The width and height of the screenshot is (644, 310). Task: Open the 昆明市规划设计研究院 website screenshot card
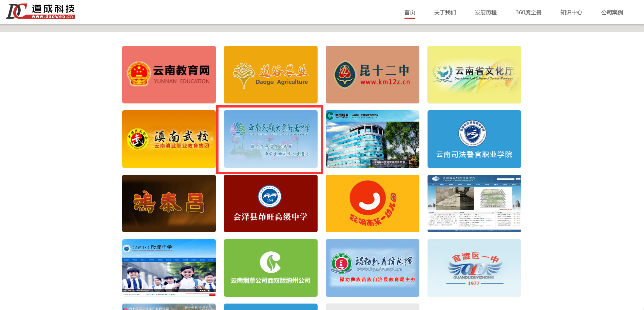[x=474, y=204]
